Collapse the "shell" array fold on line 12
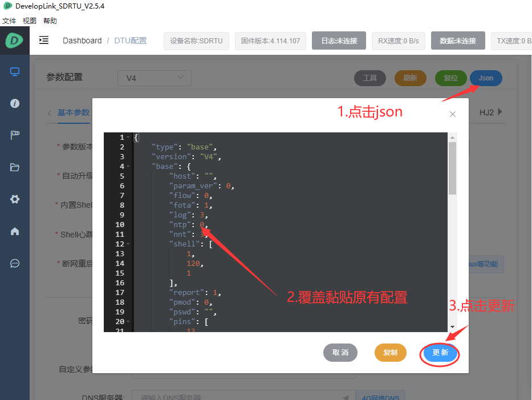The width and height of the screenshot is (532, 400). click(x=128, y=244)
